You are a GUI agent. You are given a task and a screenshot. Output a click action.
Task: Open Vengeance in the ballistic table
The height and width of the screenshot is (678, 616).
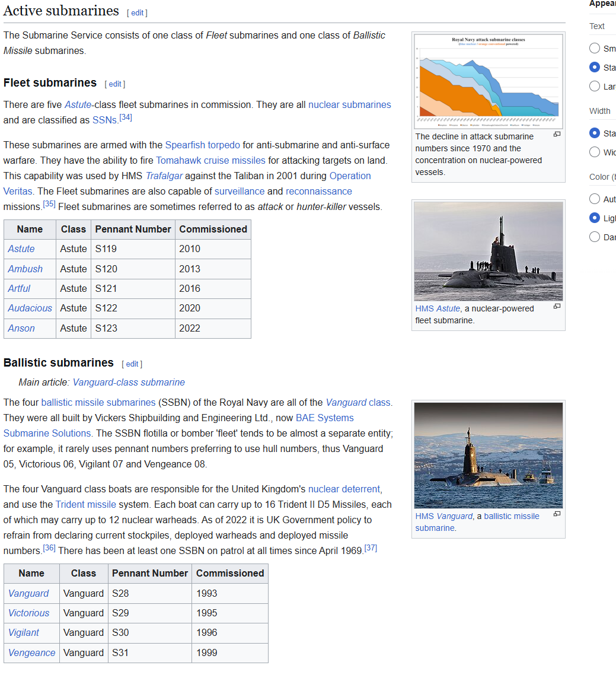[x=32, y=652]
